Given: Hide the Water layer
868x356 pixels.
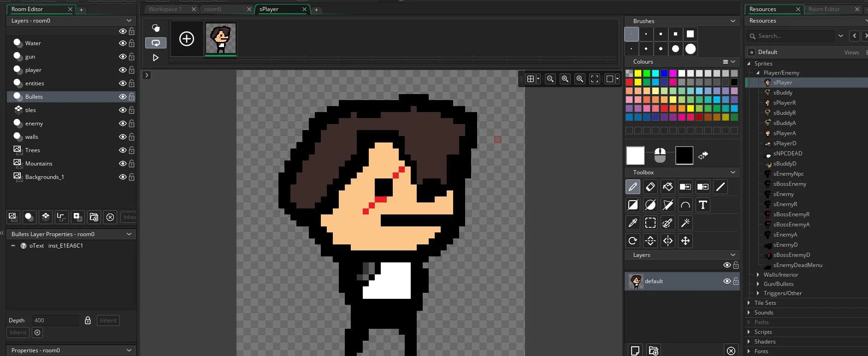Looking at the screenshot, I should click(x=123, y=43).
